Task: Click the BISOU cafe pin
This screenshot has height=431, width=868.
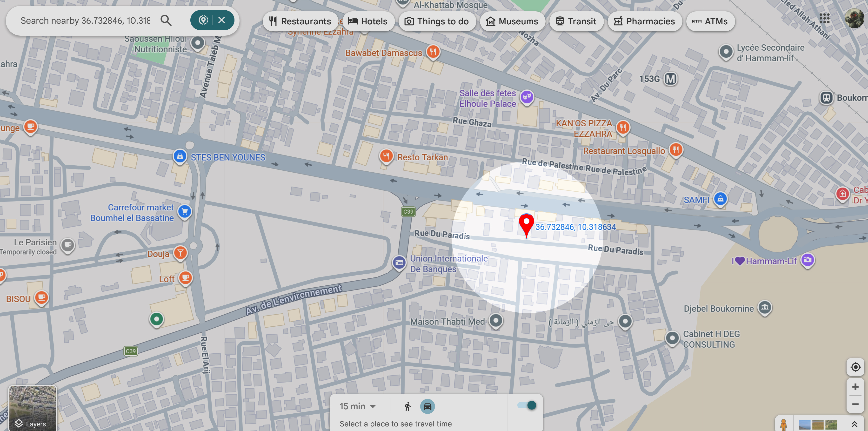Action: tap(41, 298)
